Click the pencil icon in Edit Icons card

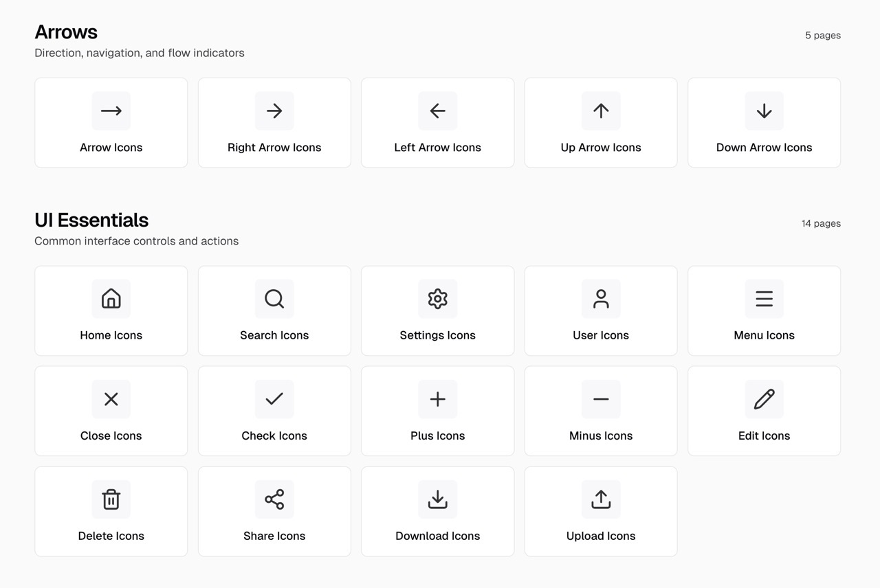(764, 399)
